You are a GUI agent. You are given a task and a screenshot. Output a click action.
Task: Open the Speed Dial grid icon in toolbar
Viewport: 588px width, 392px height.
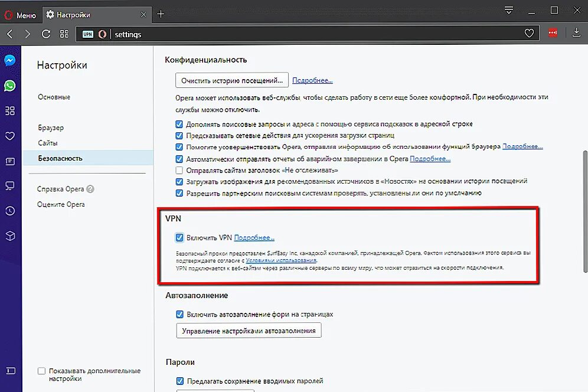point(64,34)
